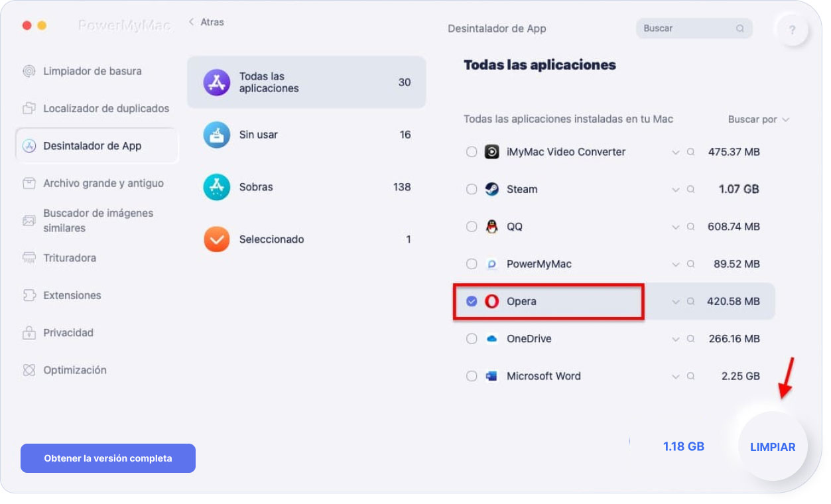Viewport: 831px width, 504px height.
Task: Click the Localizador de duplicados icon
Action: point(29,108)
